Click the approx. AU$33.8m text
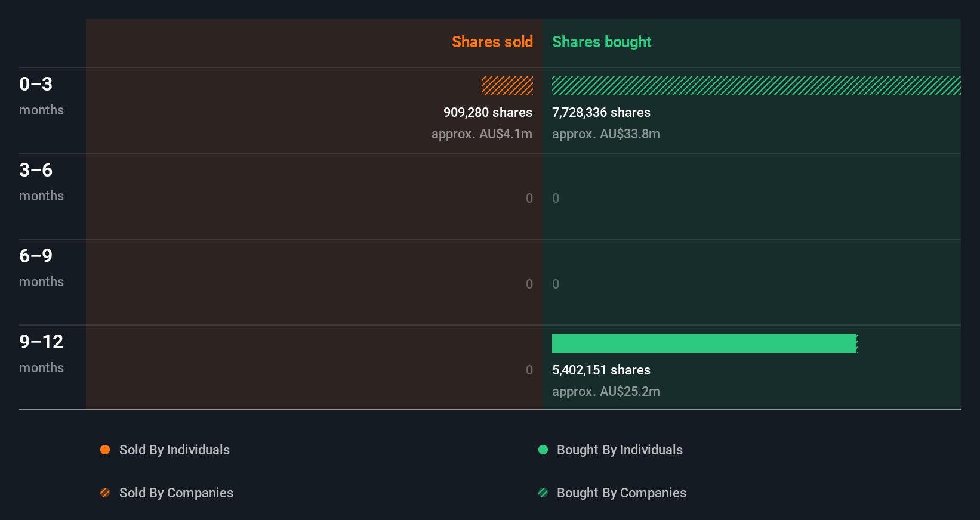Screen dimensions: 980x520 click(606, 134)
